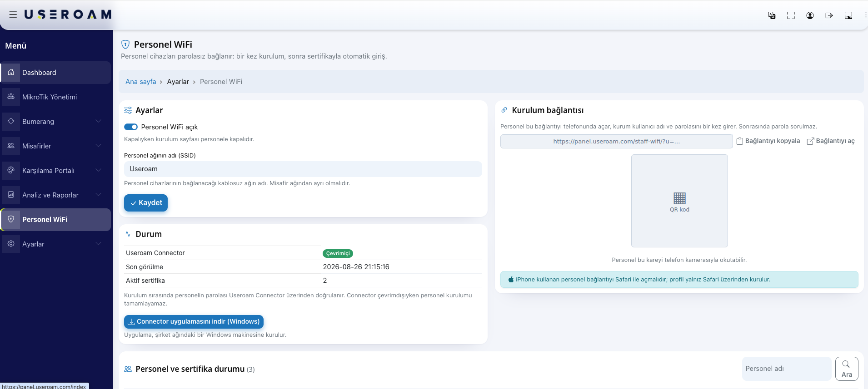Click the Analiz ve Raporlar chart icon

point(11,195)
